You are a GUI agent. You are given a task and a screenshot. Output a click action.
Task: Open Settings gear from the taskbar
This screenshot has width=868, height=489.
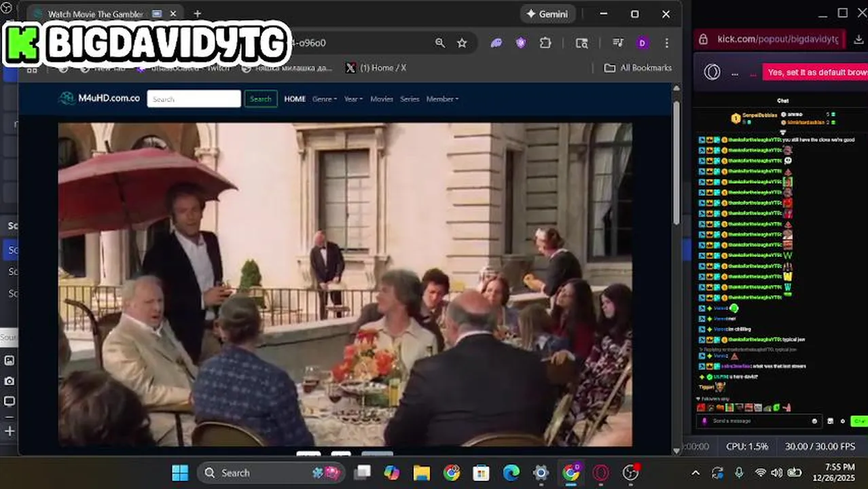tap(541, 473)
